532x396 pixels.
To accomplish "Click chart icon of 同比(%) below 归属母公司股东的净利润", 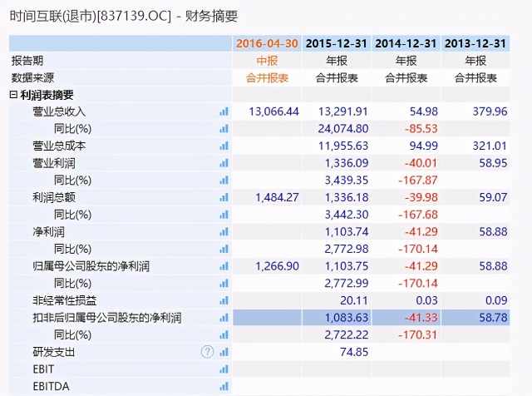I will (x=224, y=283).
